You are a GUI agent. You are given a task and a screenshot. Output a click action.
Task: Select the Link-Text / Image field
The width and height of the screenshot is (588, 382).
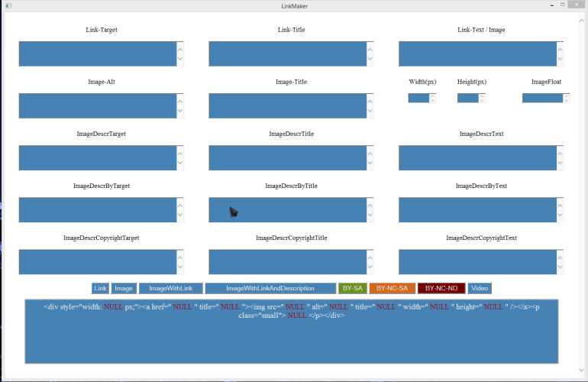point(477,54)
